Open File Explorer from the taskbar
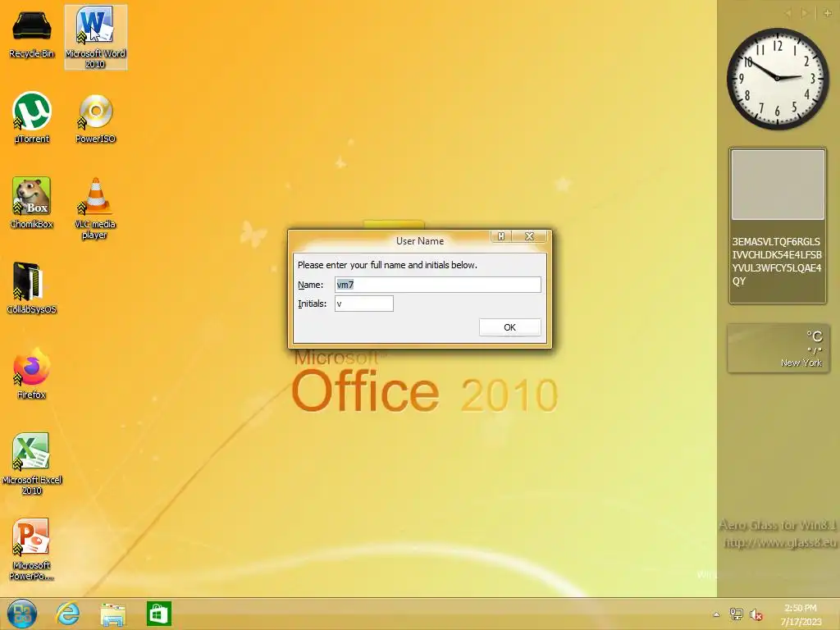 coord(113,614)
